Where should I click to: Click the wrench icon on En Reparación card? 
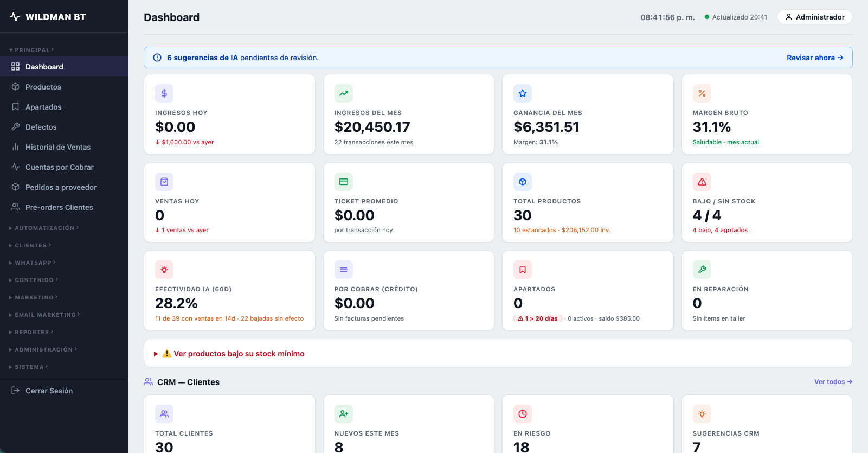[702, 270]
